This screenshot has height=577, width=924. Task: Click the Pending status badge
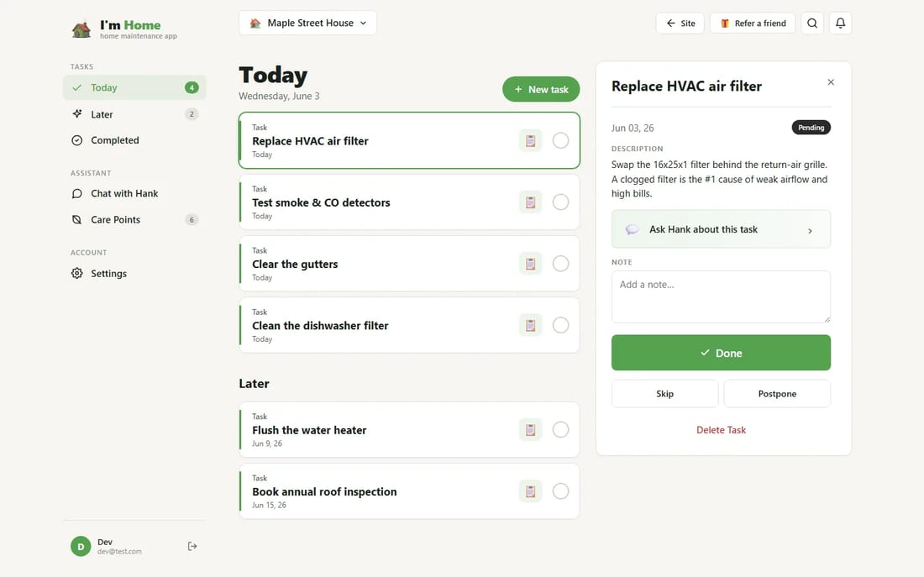811,128
